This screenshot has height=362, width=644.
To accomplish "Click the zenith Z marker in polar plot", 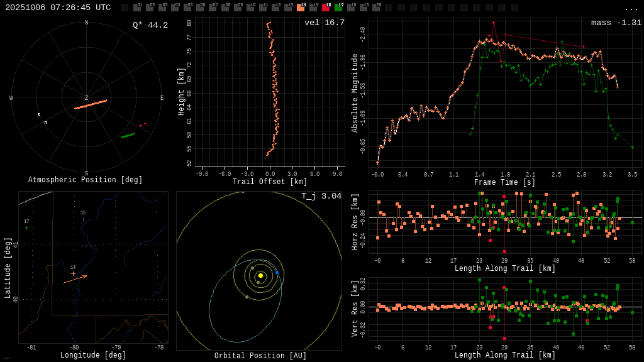I will click(87, 98).
